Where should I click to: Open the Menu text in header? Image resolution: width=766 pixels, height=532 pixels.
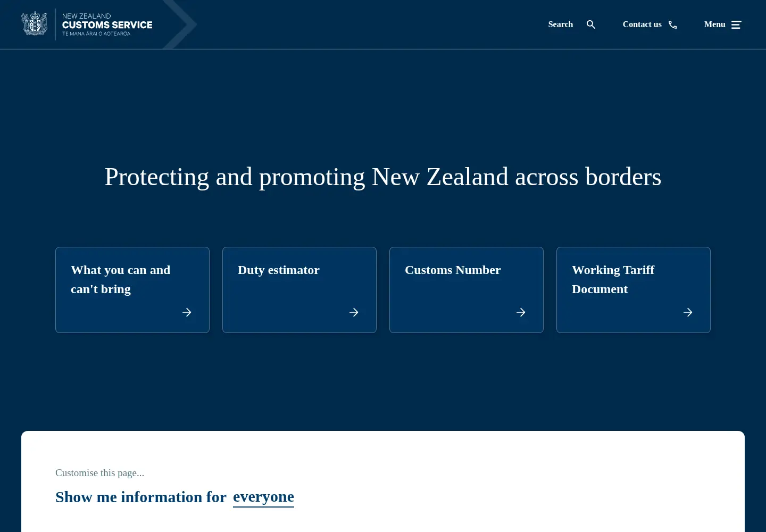[715, 24]
